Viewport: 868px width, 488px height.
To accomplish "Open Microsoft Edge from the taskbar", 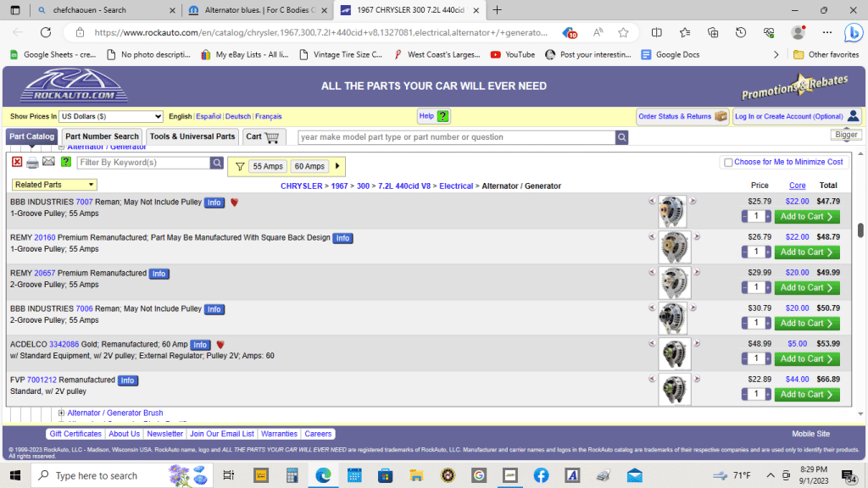I will [323, 475].
